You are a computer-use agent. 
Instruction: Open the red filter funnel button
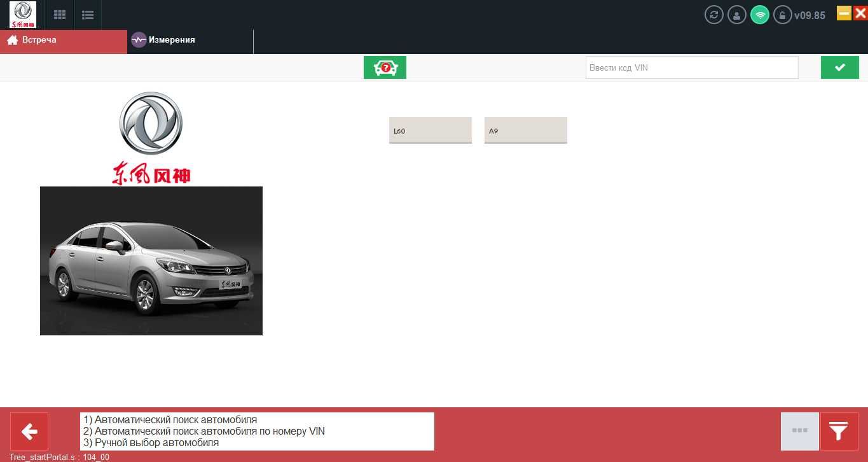839,431
